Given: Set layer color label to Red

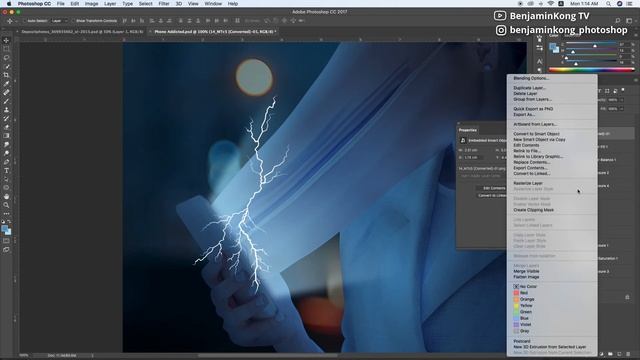Looking at the screenshot, I should (x=524, y=293).
